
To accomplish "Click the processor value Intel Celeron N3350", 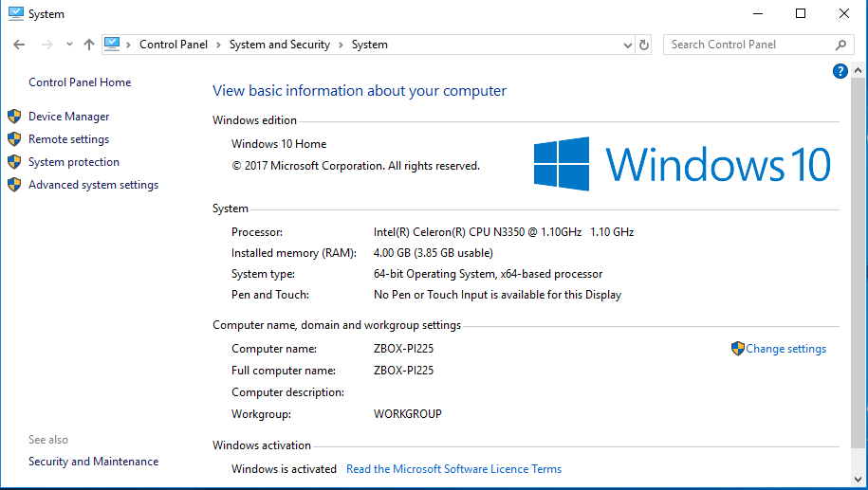I will tap(503, 232).
